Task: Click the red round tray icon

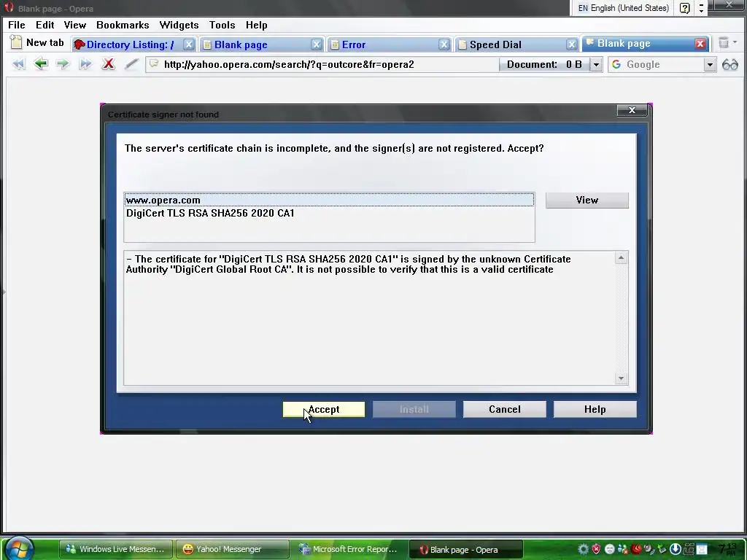Action: click(636, 549)
